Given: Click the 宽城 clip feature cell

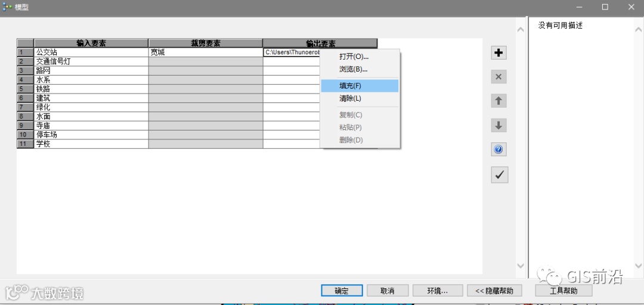Looking at the screenshot, I should 205,52.
